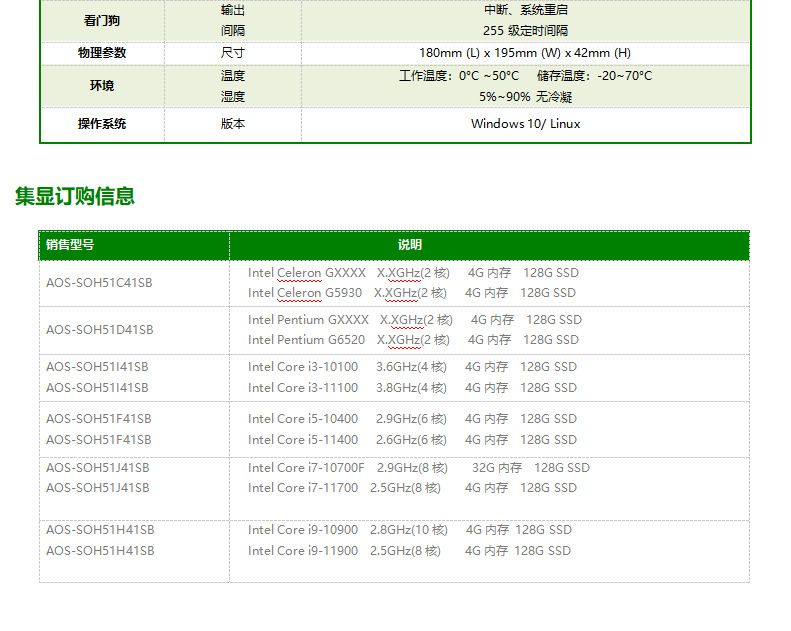Select the 销售型号 column header

(x=70, y=245)
